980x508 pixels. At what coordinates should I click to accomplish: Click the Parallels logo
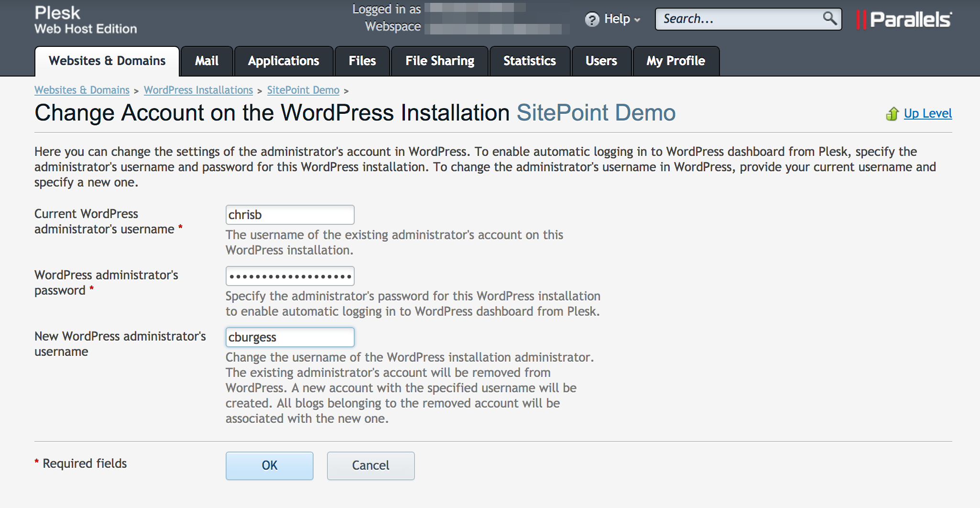[x=904, y=20]
